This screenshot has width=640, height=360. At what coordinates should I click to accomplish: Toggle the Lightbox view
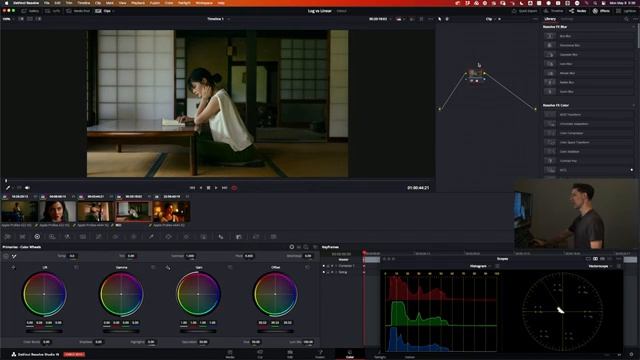coord(625,11)
